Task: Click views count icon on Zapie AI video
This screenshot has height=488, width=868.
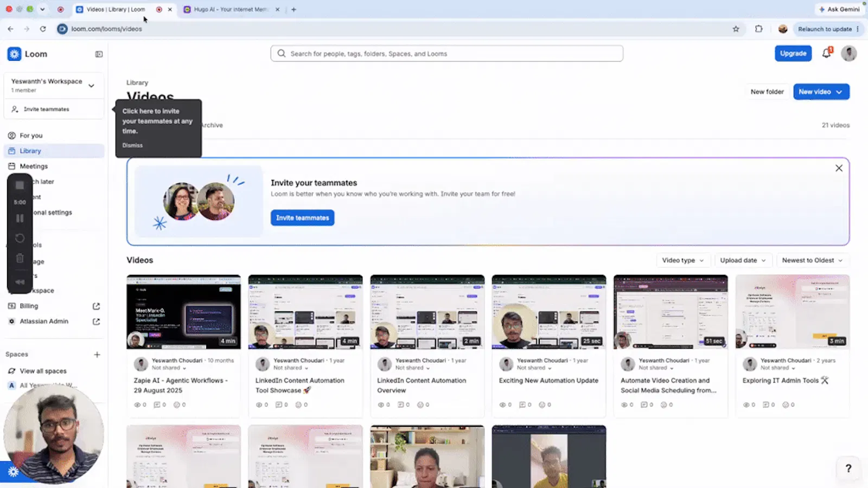Action: (137, 405)
